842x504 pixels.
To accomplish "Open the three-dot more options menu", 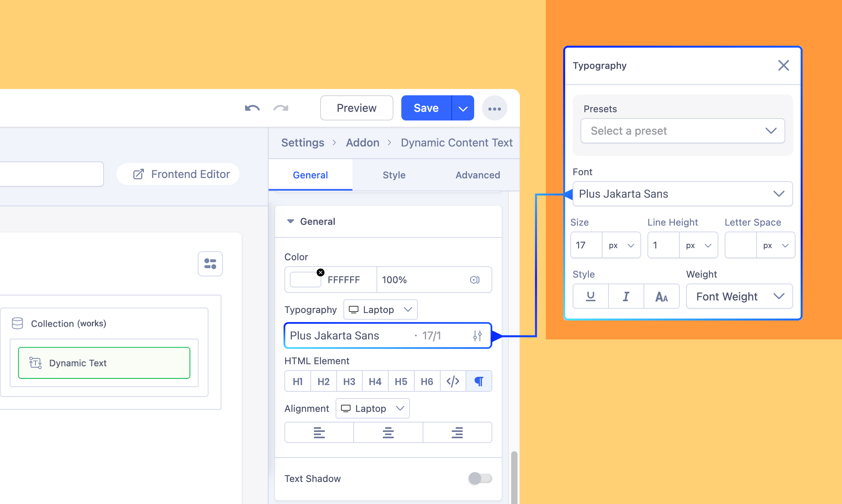I will [494, 108].
